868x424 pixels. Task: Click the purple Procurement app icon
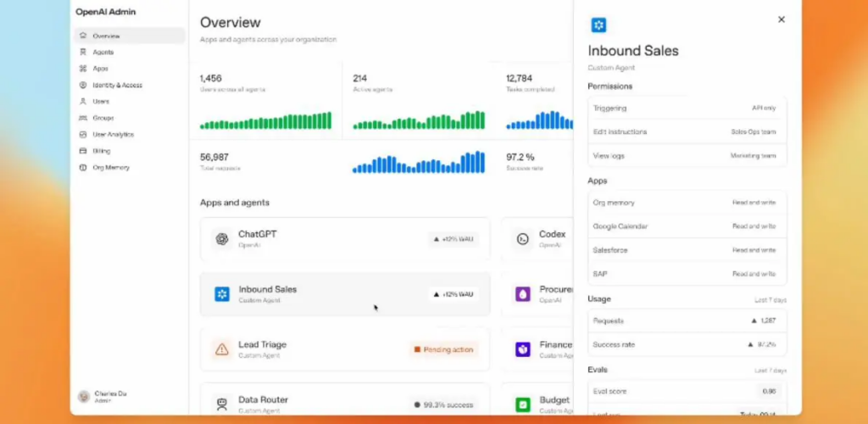(523, 294)
